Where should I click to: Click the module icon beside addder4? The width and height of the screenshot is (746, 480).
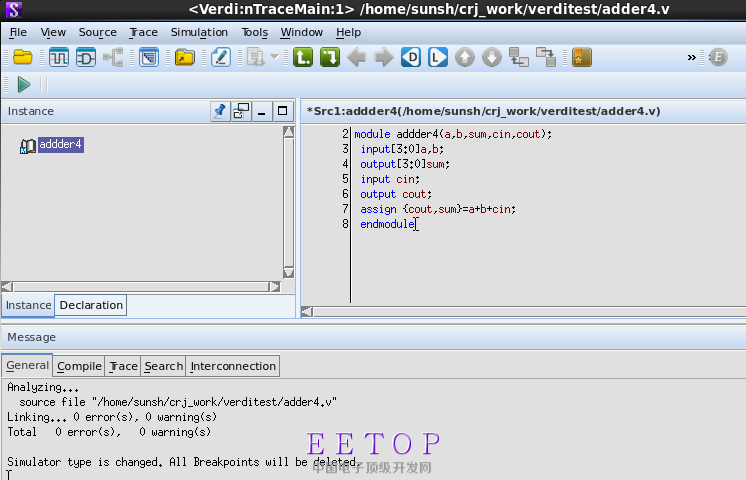(28, 146)
